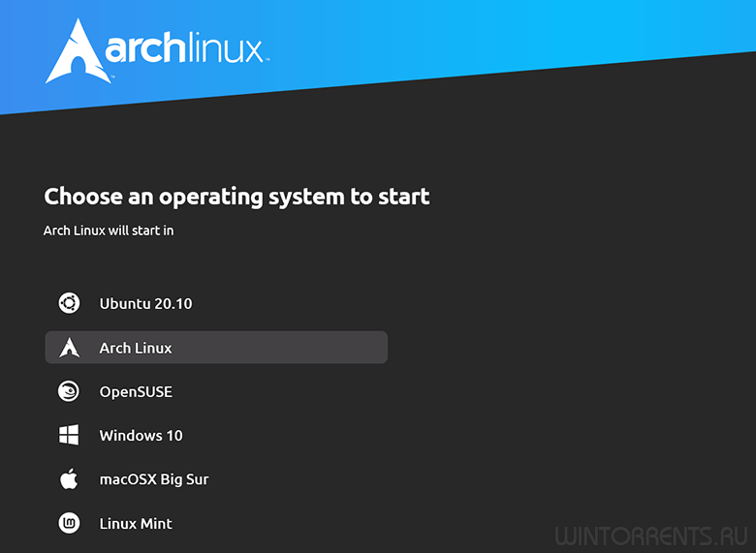
Task: Choose the Arch Linux boot entry
Action: (x=136, y=348)
